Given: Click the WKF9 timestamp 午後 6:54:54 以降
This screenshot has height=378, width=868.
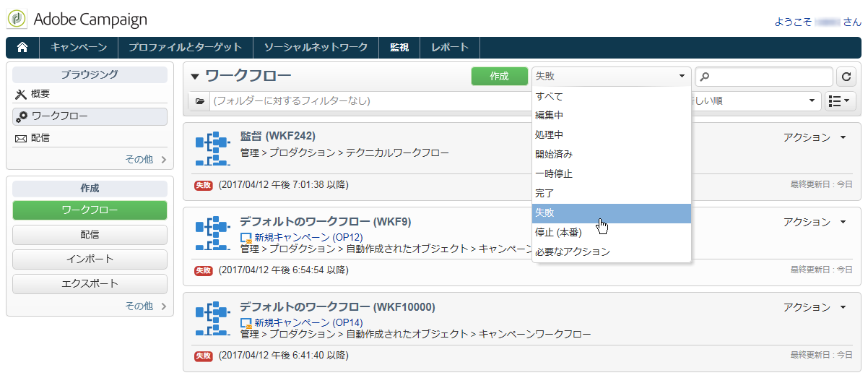Looking at the screenshot, I should 284,270.
